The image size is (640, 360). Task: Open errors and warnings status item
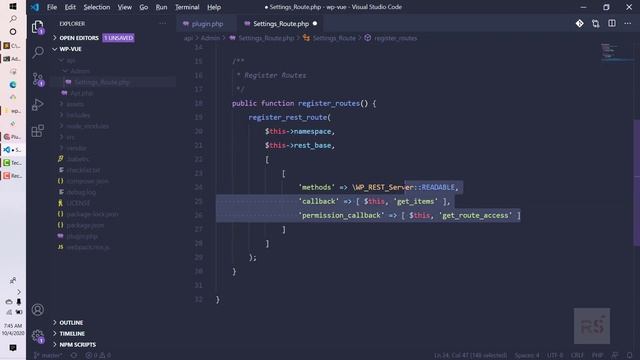pos(98,355)
